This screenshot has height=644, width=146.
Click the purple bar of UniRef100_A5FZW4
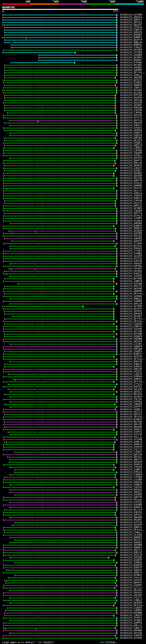[60, 349]
